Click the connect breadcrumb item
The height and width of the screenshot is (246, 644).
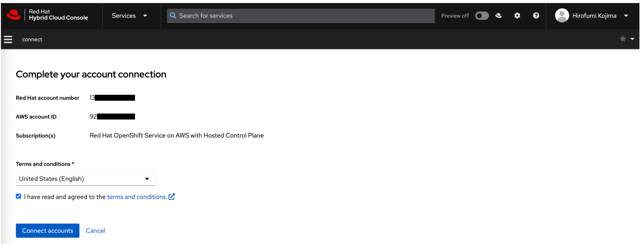pyautogui.click(x=32, y=40)
